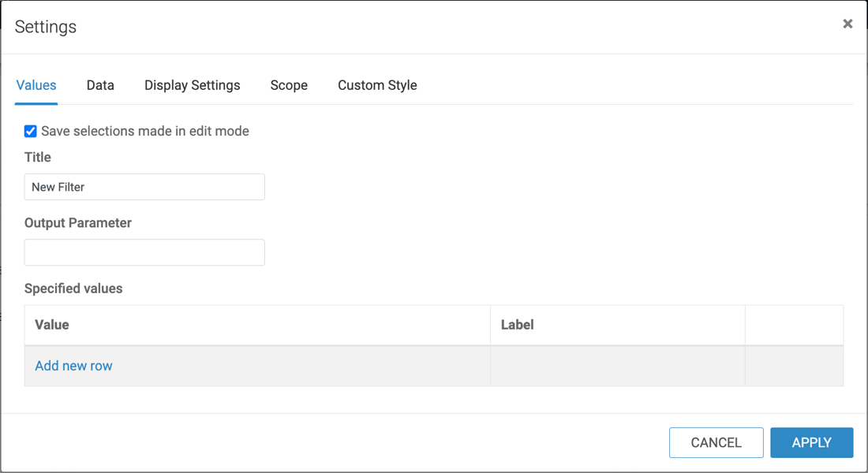The height and width of the screenshot is (473, 868).
Task: Click the 'Save selections made in edit mode' label text
Action: 145,132
